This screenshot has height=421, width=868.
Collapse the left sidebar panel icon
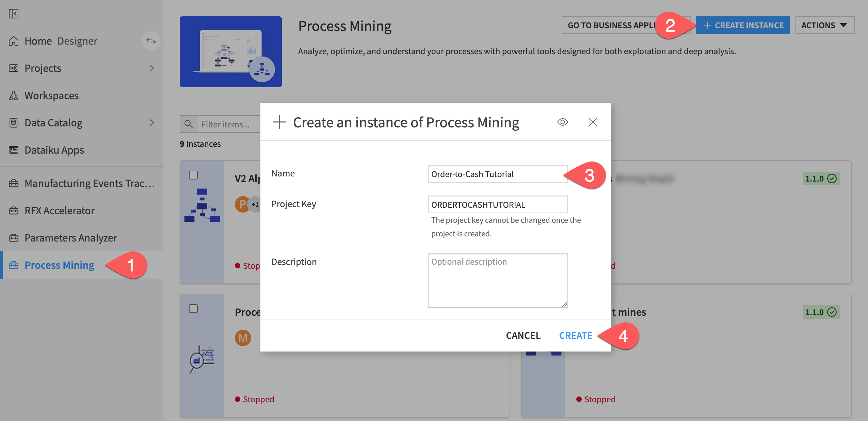[14, 14]
